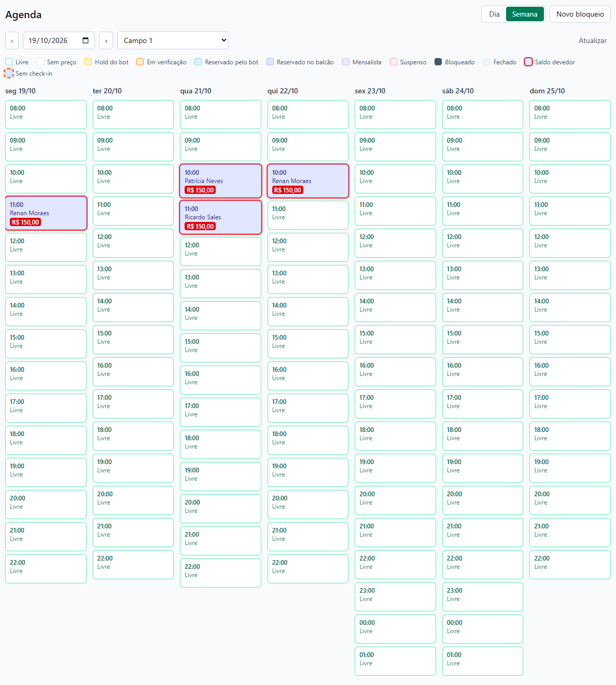
Task: Click the Em verificação legend swatch
Action: click(x=140, y=62)
